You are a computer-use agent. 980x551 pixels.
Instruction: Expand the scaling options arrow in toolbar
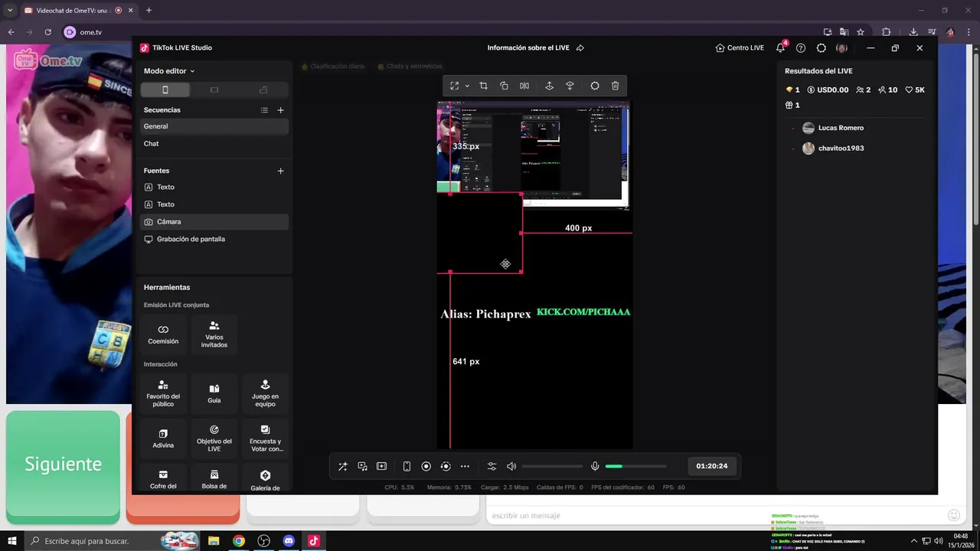click(x=467, y=86)
